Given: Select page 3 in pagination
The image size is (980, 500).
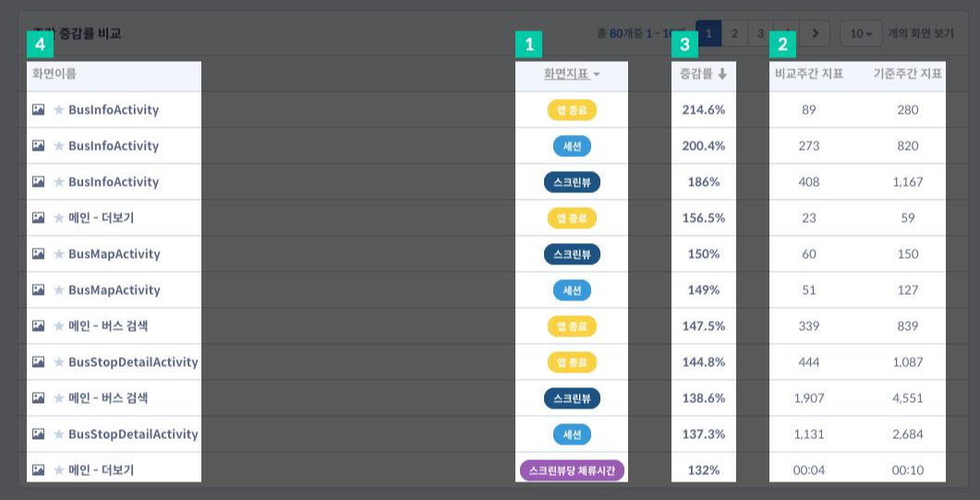Looking at the screenshot, I should (x=759, y=33).
